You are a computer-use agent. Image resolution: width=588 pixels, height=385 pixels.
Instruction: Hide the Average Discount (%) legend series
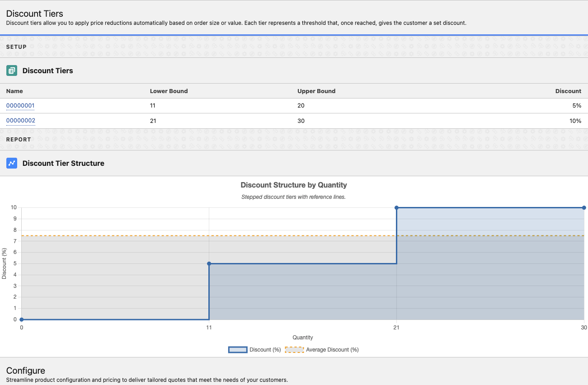pyautogui.click(x=294, y=350)
